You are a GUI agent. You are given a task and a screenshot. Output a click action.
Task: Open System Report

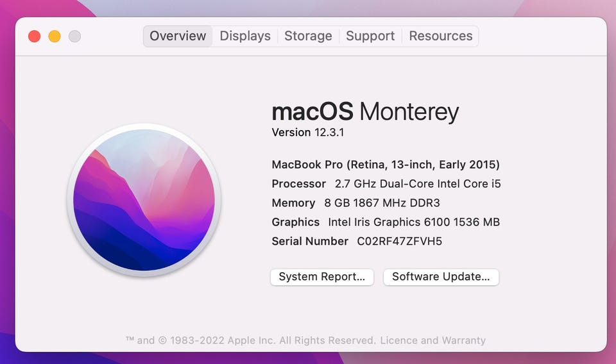(321, 277)
